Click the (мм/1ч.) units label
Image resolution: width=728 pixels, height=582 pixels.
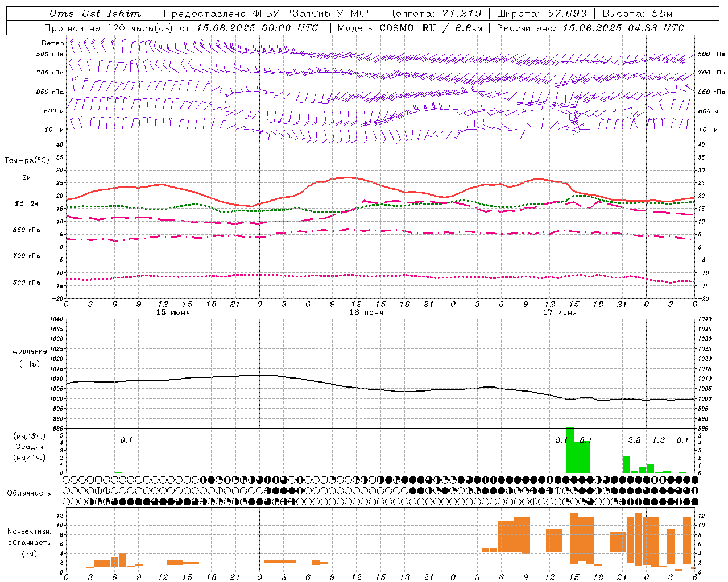click(30, 458)
